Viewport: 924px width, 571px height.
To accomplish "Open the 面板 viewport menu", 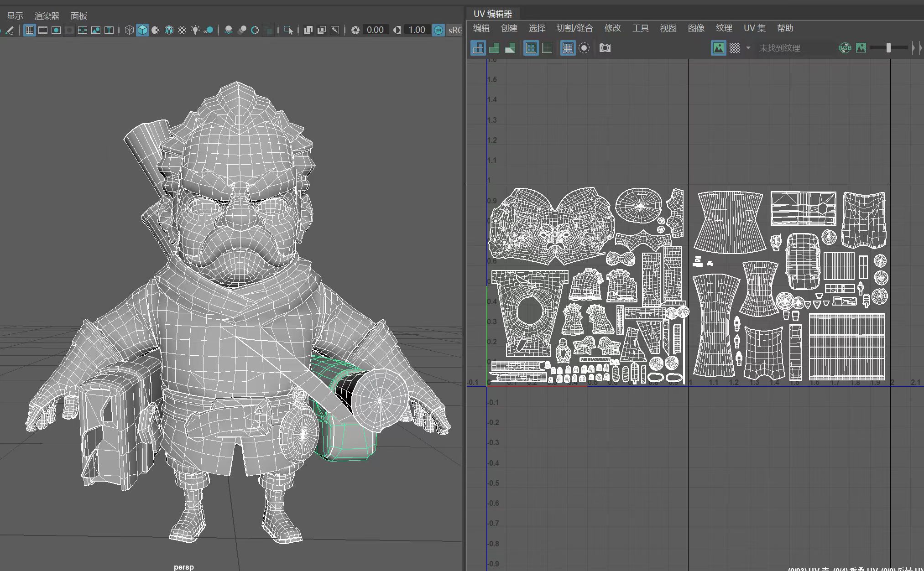I will point(78,16).
